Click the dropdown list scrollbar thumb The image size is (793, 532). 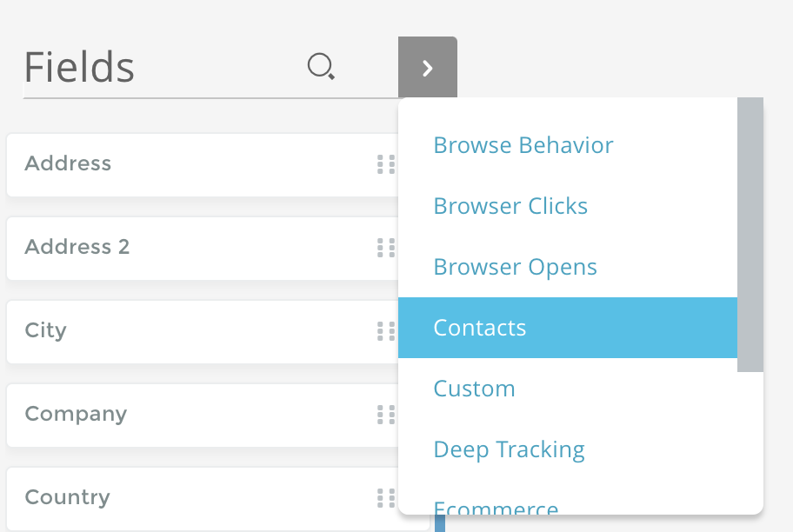tap(750, 235)
